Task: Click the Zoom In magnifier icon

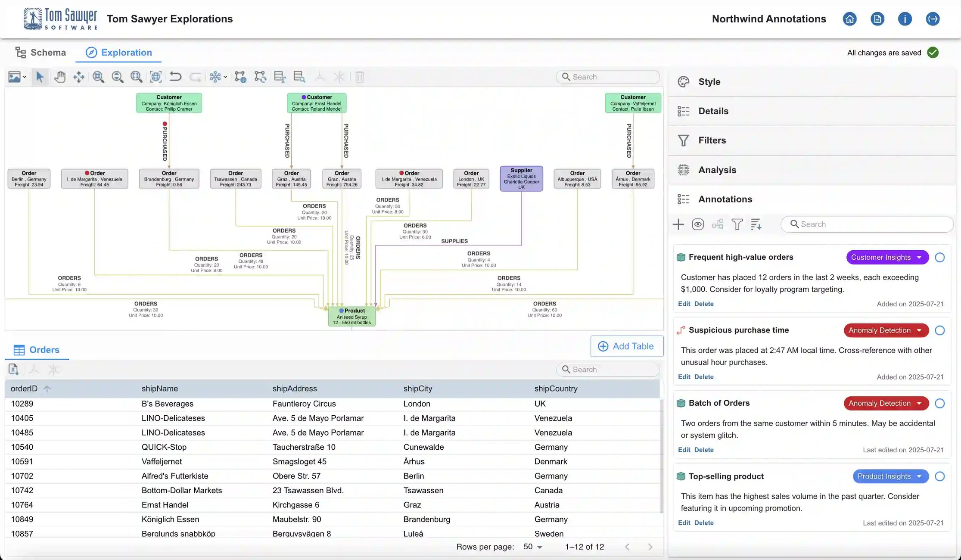Action: [98, 77]
